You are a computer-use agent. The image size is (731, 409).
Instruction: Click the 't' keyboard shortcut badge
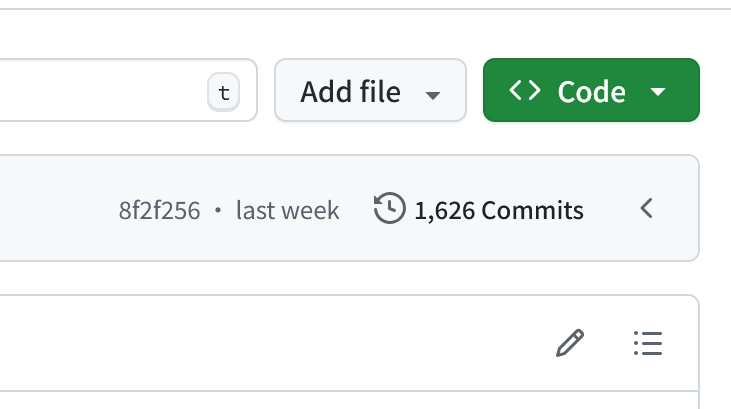pos(224,92)
